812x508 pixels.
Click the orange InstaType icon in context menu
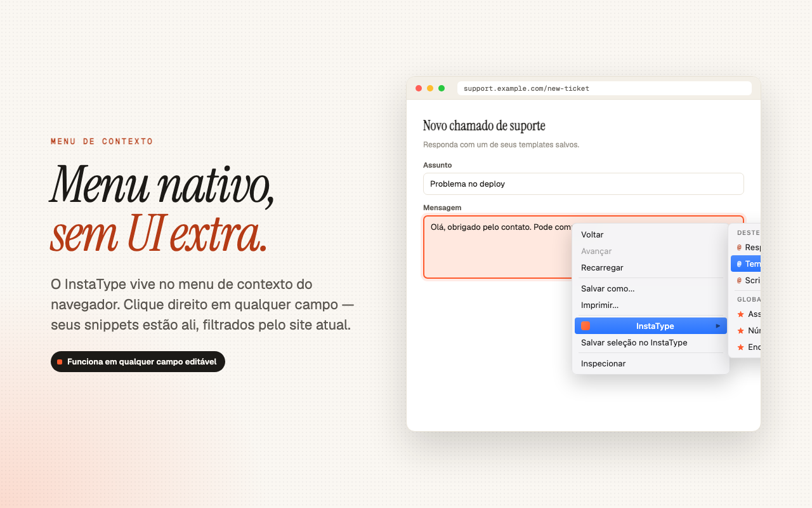586,326
